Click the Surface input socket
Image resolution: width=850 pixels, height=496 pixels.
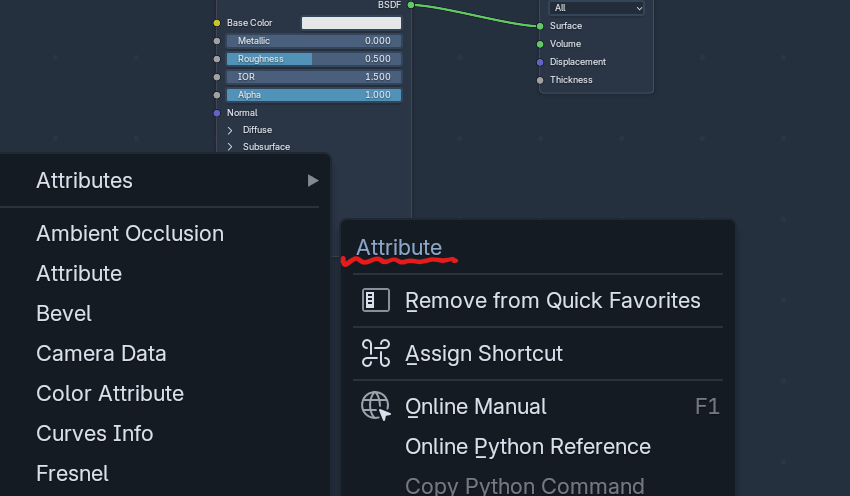pyautogui.click(x=540, y=26)
